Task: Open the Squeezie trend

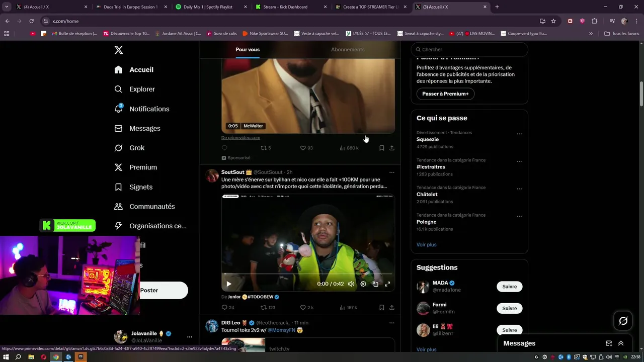Action: (428, 139)
